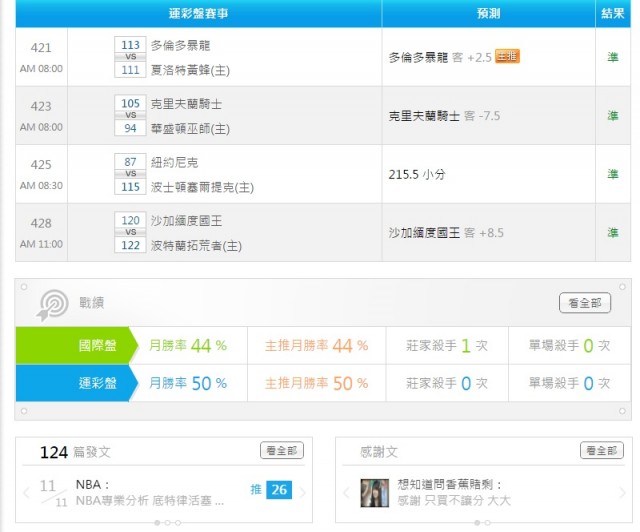Click the orange 主推 badge
The width and height of the screenshot is (640, 532).
pos(507,57)
